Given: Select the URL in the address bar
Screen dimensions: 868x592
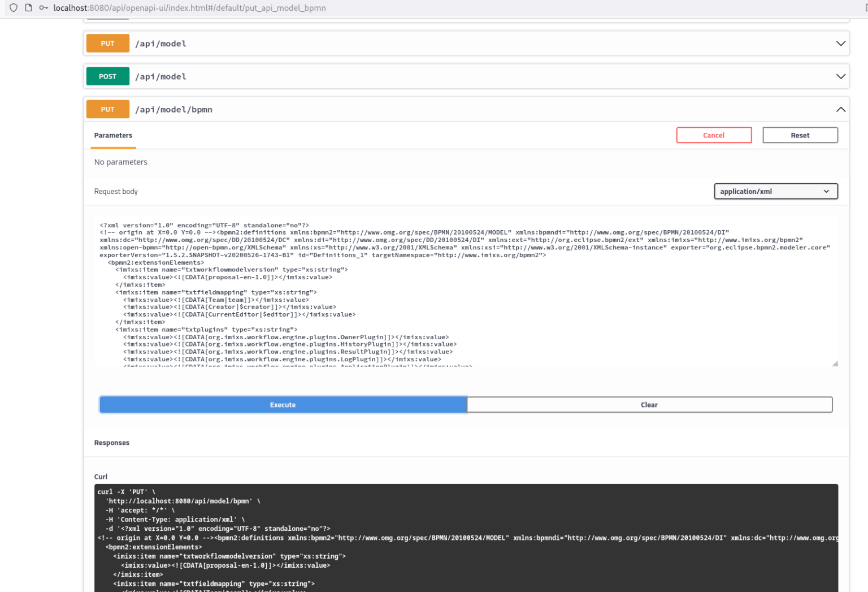Looking at the screenshot, I should coord(189,8).
